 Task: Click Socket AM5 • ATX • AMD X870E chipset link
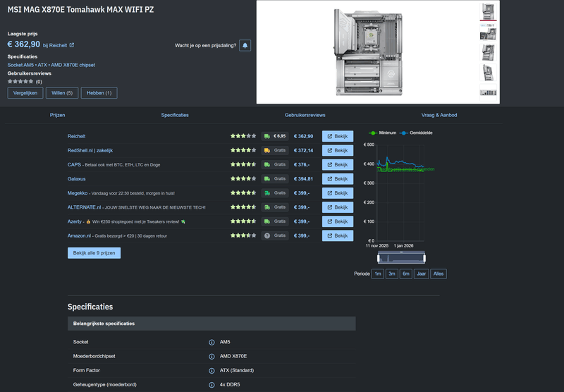tap(51, 65)
